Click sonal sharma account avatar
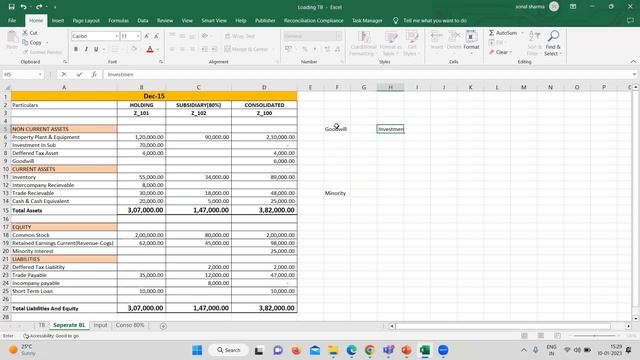 coord(554,7)
